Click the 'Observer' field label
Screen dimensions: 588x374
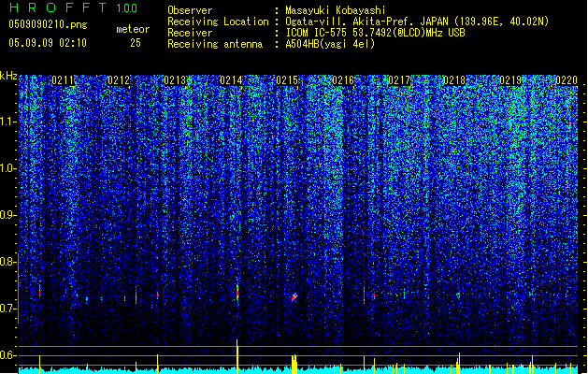[190, 10]
